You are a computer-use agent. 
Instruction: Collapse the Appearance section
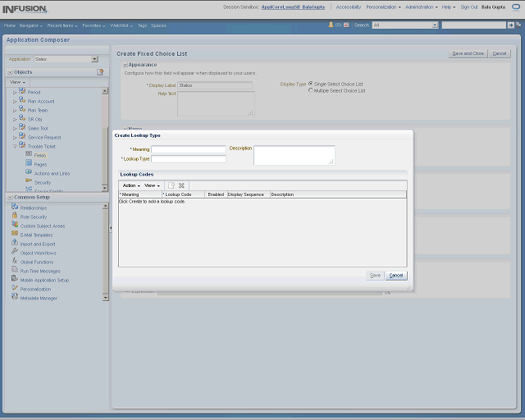point(126,65)
